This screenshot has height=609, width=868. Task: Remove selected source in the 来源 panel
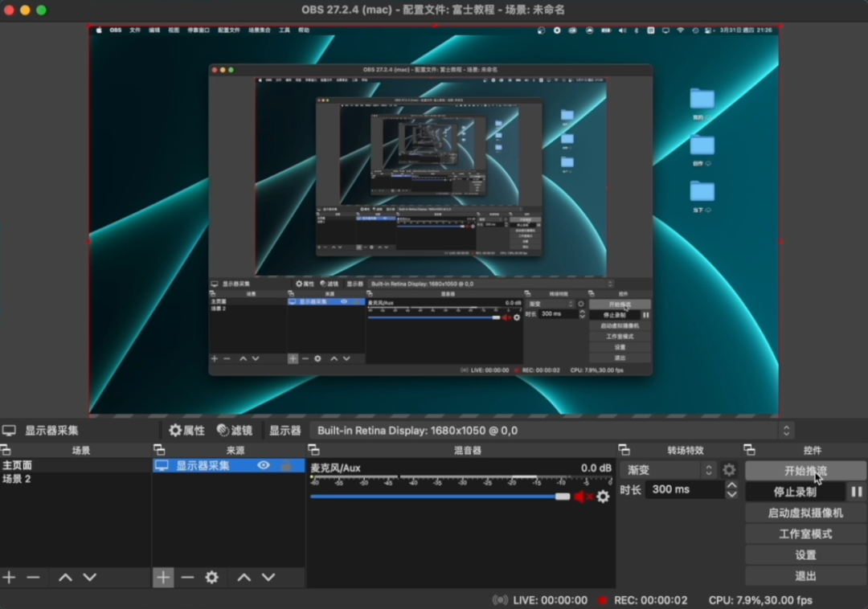coord(187,578)
